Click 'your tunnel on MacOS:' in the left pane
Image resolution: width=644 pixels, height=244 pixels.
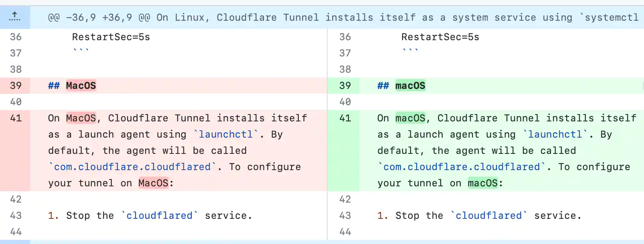point(111,183)
